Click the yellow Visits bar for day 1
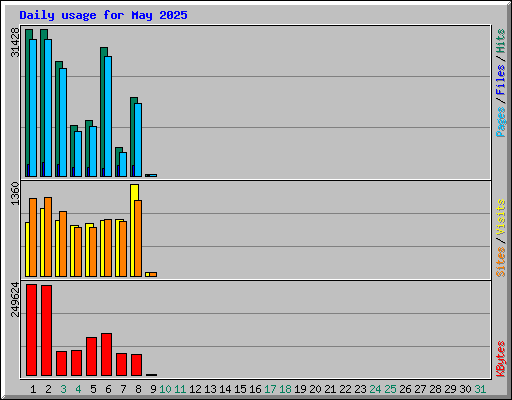The width and height of the screenshot is (512, 400). pyautogui.click(x=27, y=249)
